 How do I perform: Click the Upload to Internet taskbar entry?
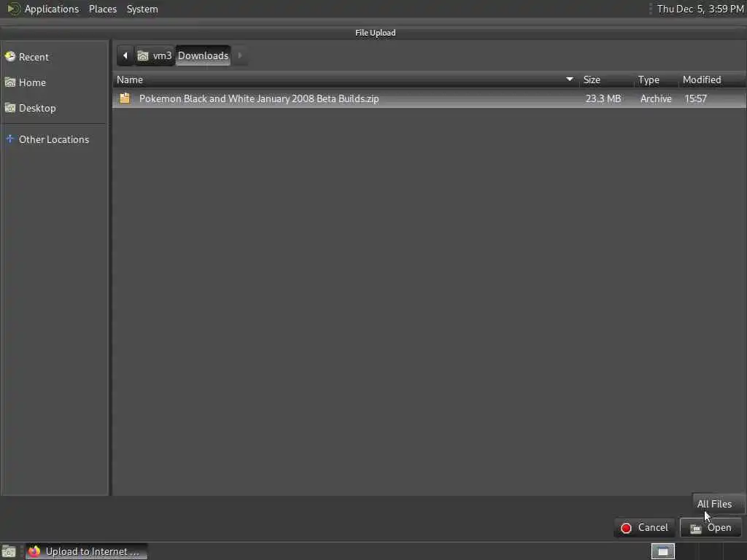click(x=86, y=551)
